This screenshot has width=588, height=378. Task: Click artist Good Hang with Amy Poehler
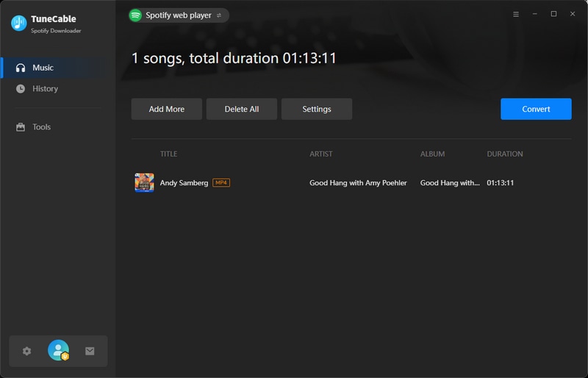click(358, 183)
